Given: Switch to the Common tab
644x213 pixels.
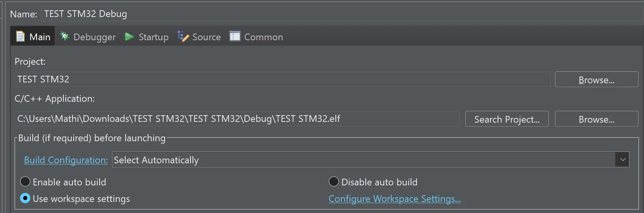Looking at the screenshot, I should 256,37.
